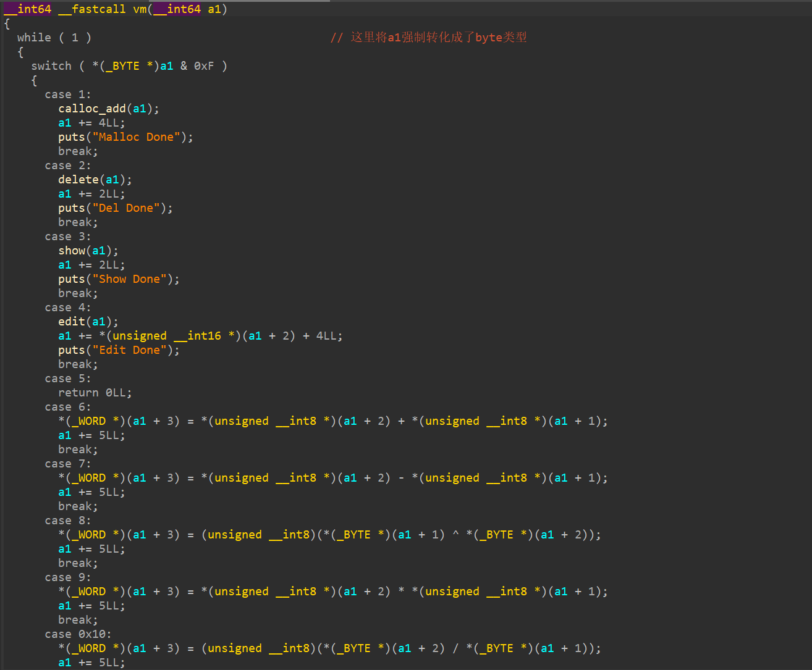Click the __fastcall calling convention keyword
Viewport: 812px width, 670px height.
click(x=92, y=9)
